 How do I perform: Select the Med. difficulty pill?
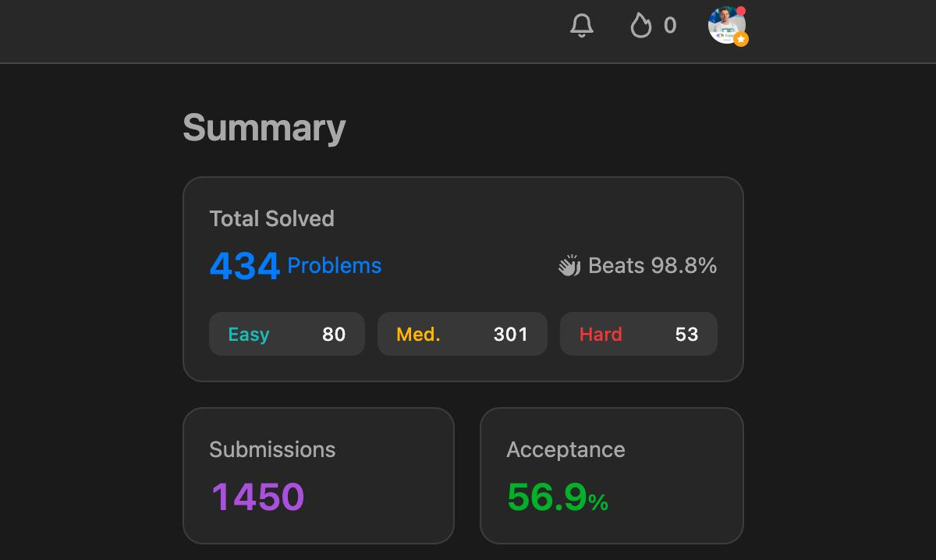[x=462, y=334]
